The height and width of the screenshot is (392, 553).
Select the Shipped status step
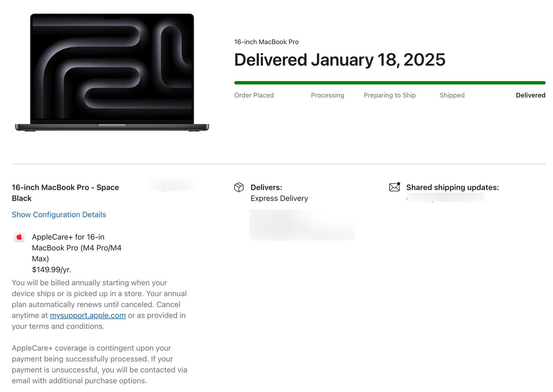click(452, 95)
